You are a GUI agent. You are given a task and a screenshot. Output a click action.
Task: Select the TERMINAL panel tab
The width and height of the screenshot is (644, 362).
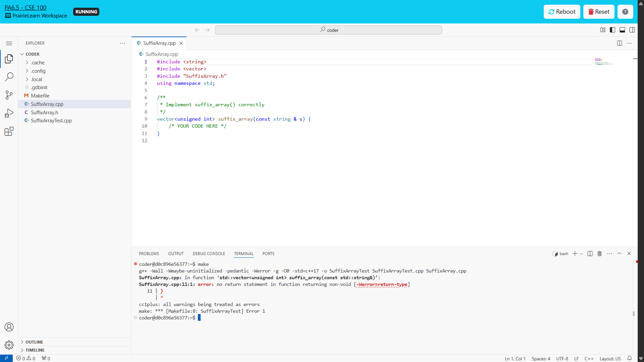(x=244, y=254)
